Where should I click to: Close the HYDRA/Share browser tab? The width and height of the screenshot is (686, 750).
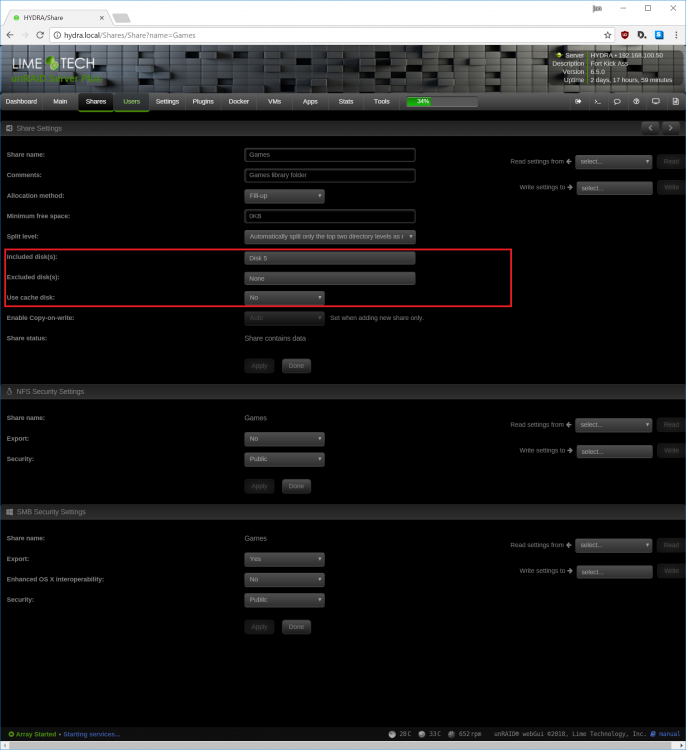(102, 18)
